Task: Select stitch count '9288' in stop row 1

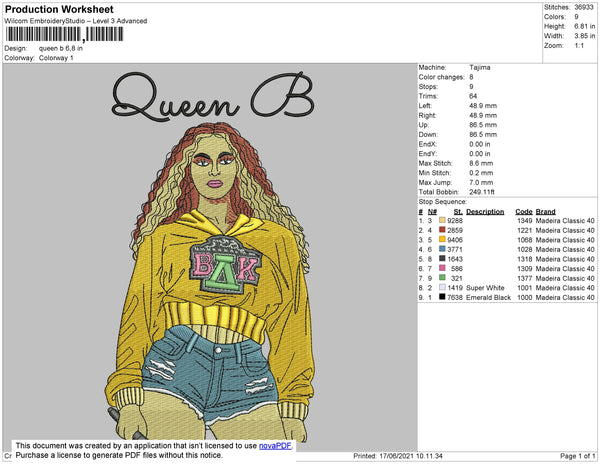Action: [x=455, y=221]
